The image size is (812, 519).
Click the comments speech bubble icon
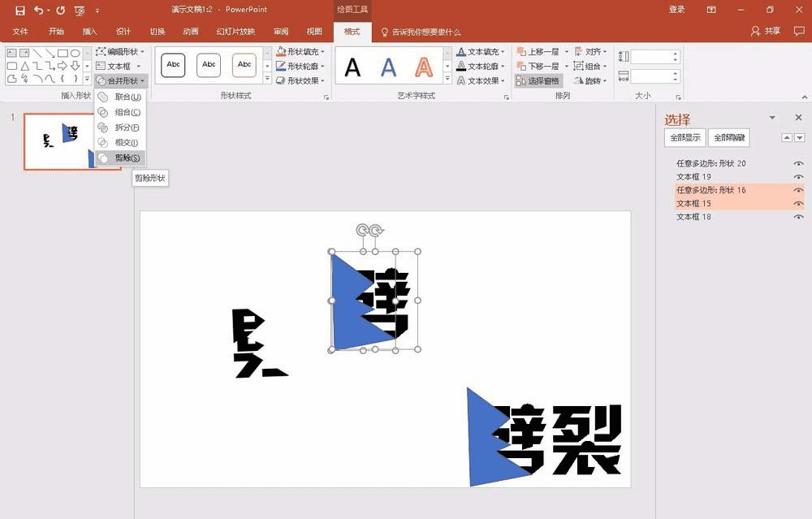pyautogui.click(x=799, y=31)
